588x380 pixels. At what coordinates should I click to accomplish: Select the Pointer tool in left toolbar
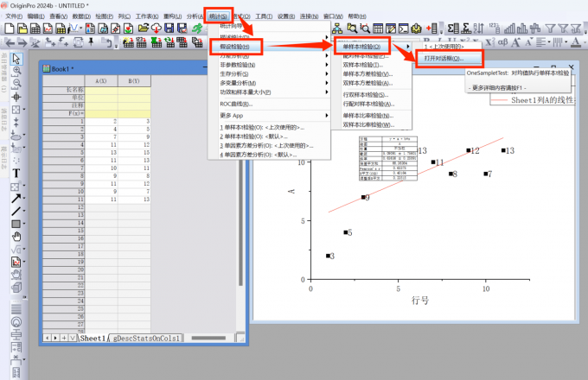16,59
